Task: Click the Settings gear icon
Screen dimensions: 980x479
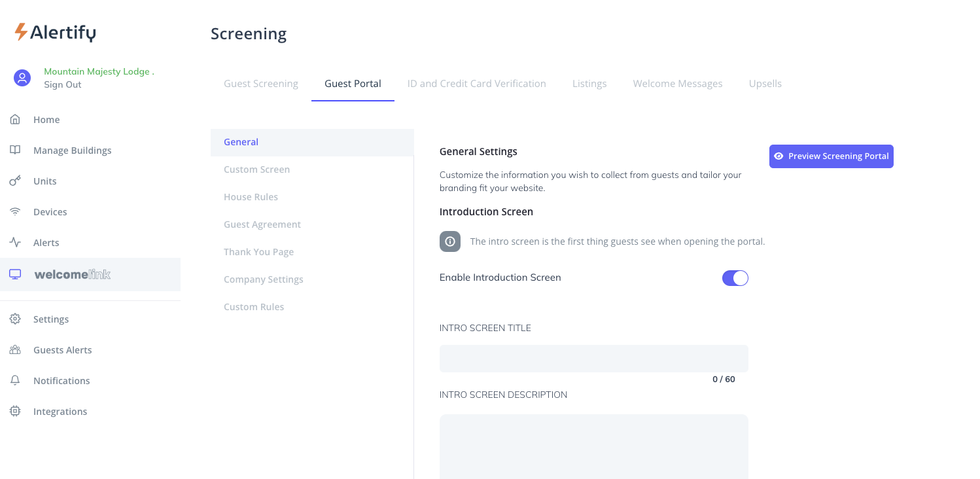Action: coord(15,319)
